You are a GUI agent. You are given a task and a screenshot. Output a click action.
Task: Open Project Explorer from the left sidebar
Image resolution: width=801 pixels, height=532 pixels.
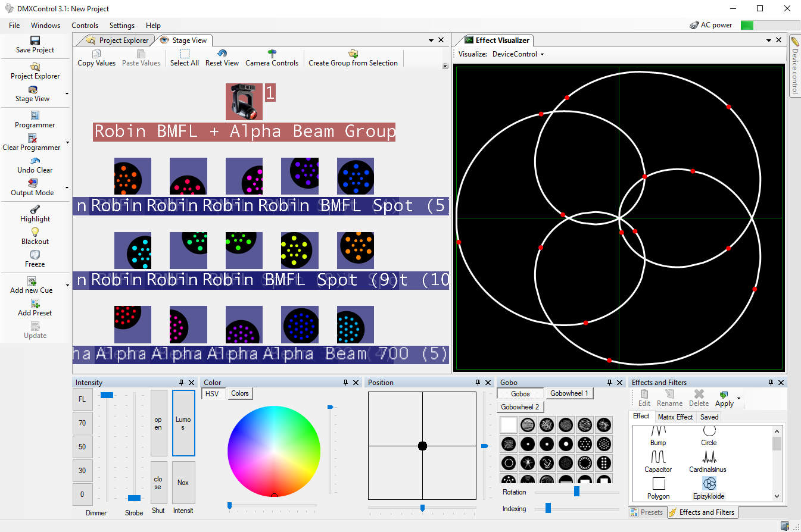(35, 71)
